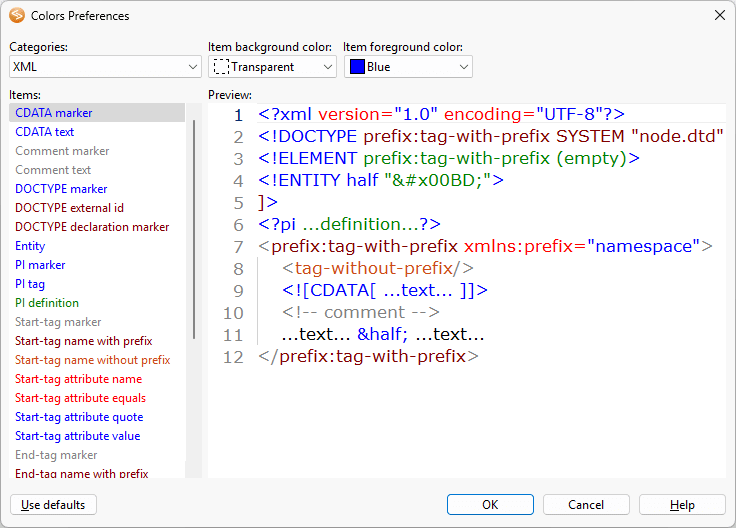The image size is (736, 528).
Task: Select PI tag item
Action: point(97,284)
